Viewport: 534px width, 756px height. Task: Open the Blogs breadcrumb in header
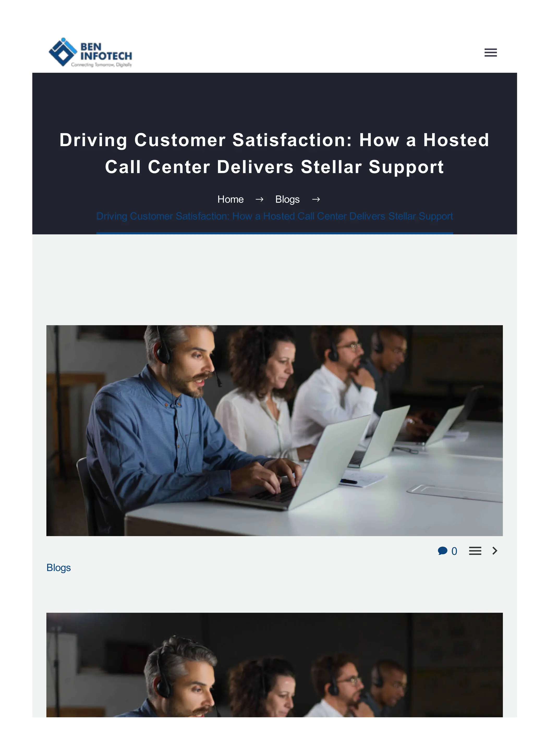coord(287,199)
